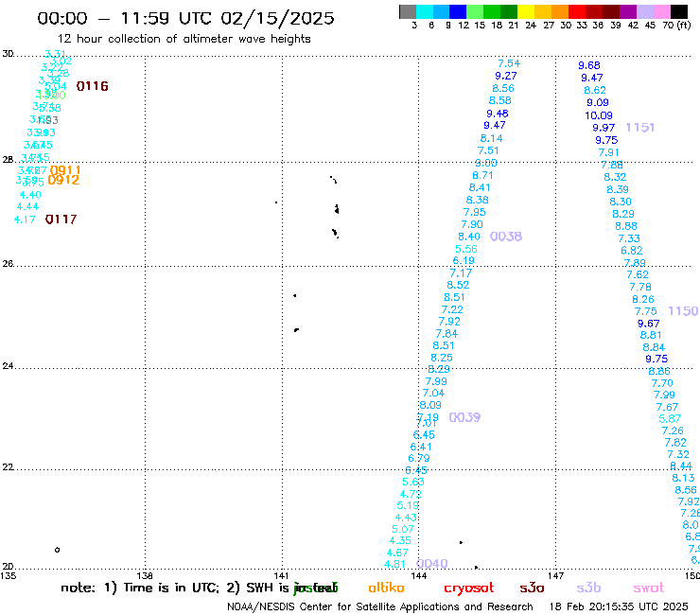Select the wave height reading 9.67
The width and height of the screenshot is (700, 615).
coord(648,324)
